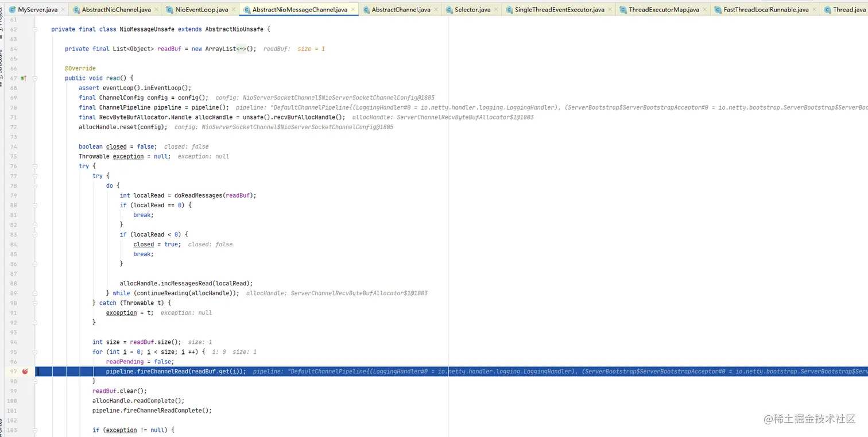Click the readBuf.clear() statement
Image resolution: width=868 pixels, height=437 pixels.
tap(120, 390)
